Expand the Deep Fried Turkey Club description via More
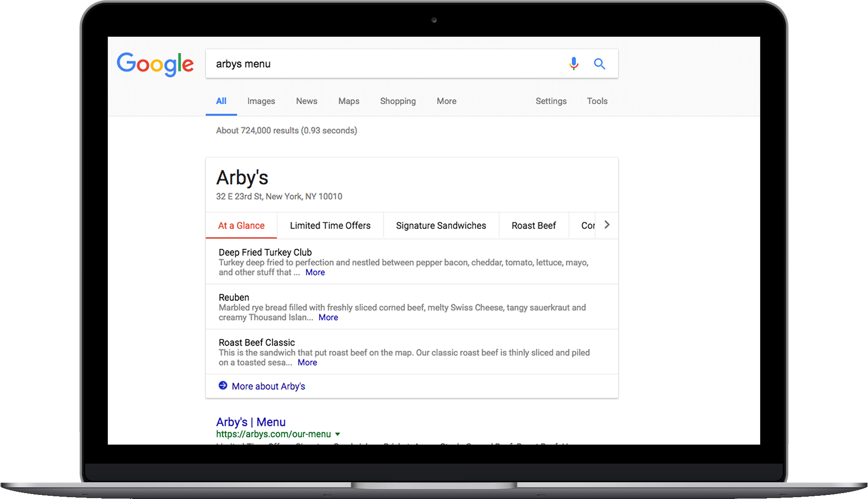The height and width of the screenshot is (499, 868). (315, 272)
